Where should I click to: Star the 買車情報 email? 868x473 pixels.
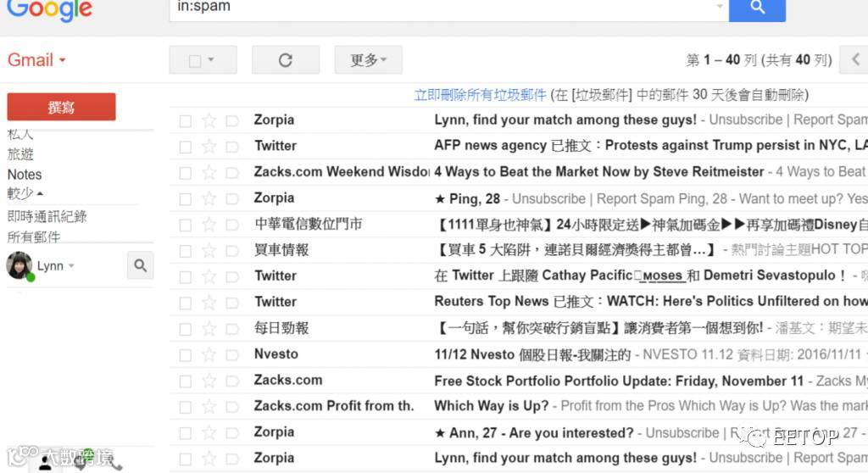(209, 250)
